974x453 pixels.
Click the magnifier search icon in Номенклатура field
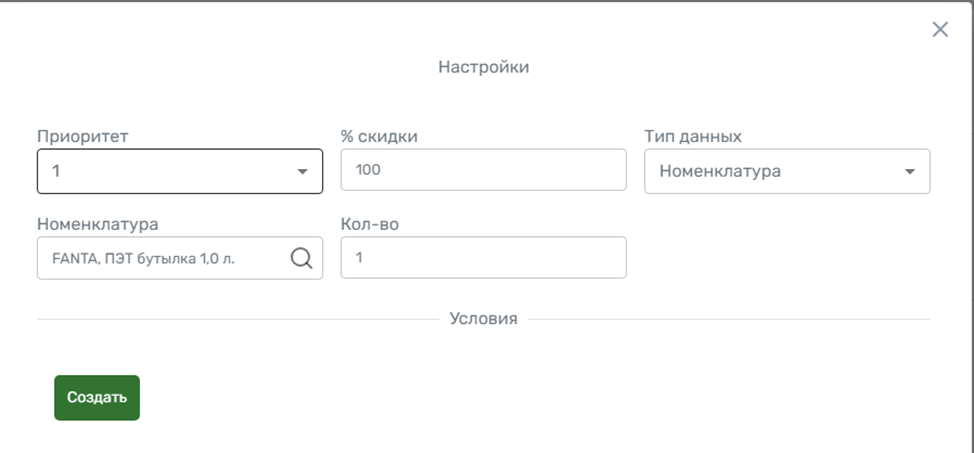tap(301, 258)
